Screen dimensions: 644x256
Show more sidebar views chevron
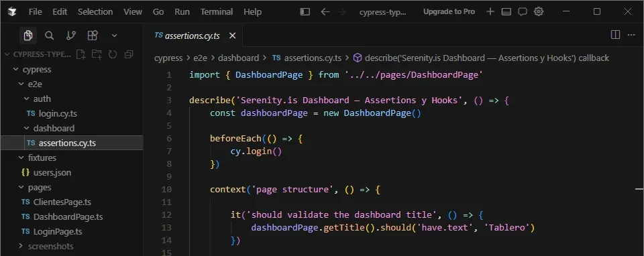(x=115, y=36)
